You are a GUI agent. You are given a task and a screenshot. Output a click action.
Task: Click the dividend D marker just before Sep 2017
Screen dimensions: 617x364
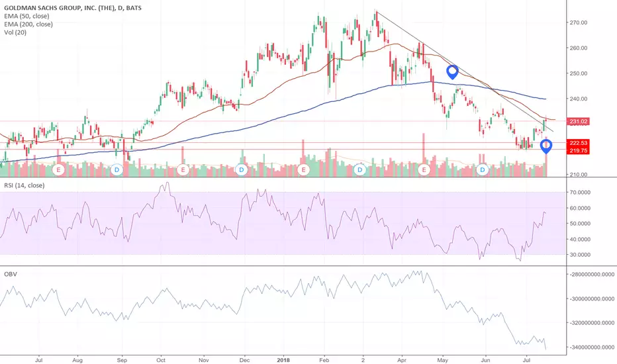(117, 170)
